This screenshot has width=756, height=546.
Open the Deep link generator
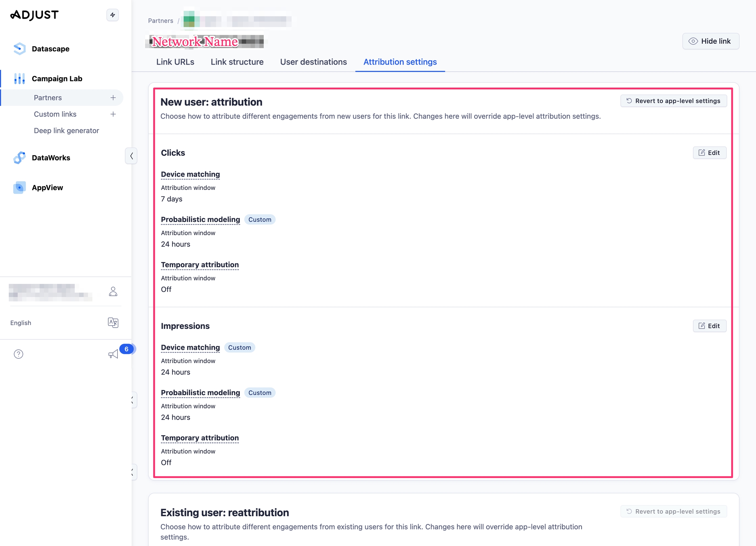[x=66, y=131]
